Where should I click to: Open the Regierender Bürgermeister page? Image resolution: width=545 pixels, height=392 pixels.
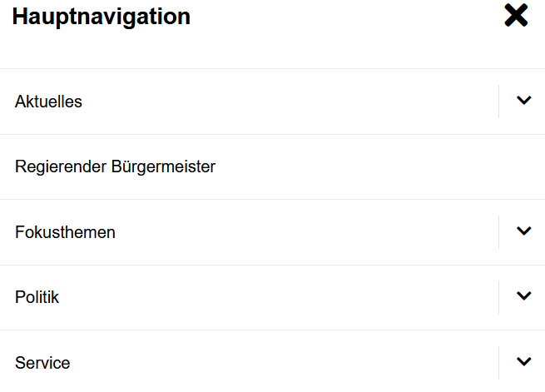coord(115,166)
